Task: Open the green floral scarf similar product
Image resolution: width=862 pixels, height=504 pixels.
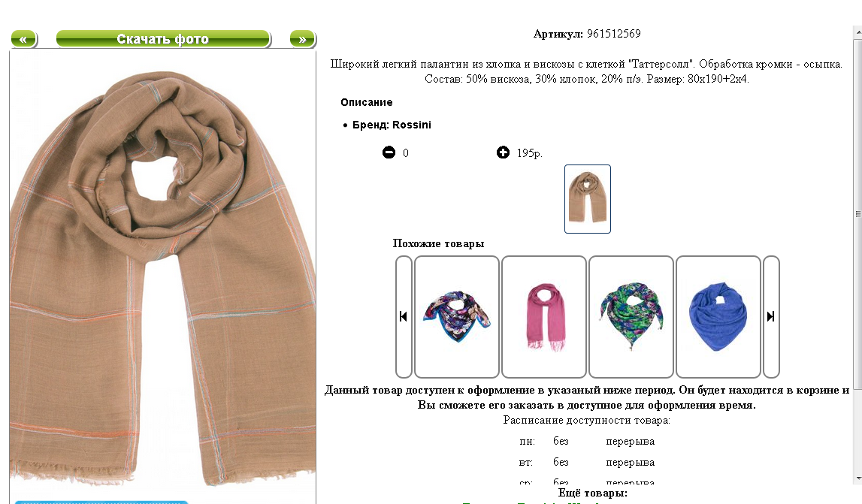Action: click(x=631, y=316)
